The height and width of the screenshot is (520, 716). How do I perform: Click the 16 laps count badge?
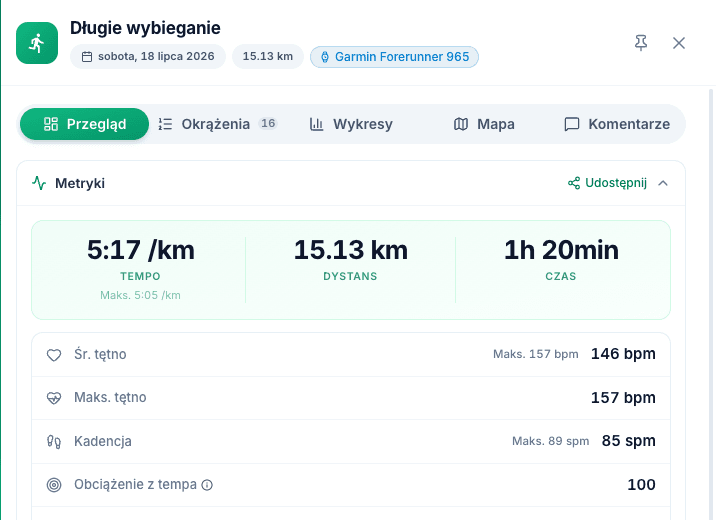point(268,123)
